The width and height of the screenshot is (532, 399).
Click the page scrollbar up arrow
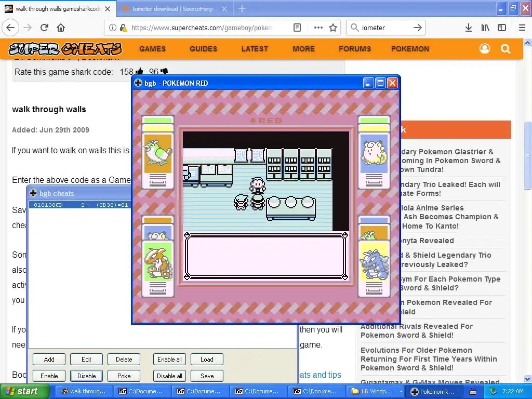tap(528, 43)
